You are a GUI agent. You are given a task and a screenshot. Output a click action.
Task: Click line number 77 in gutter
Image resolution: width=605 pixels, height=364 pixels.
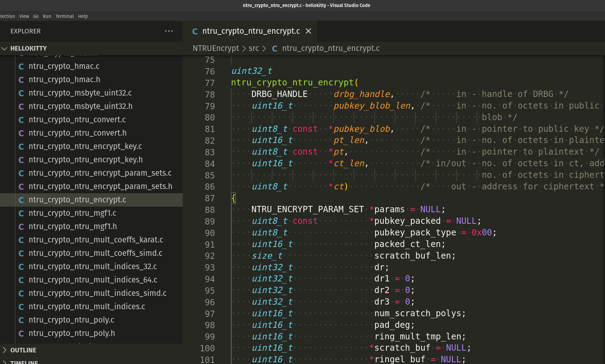click(210, 83)
